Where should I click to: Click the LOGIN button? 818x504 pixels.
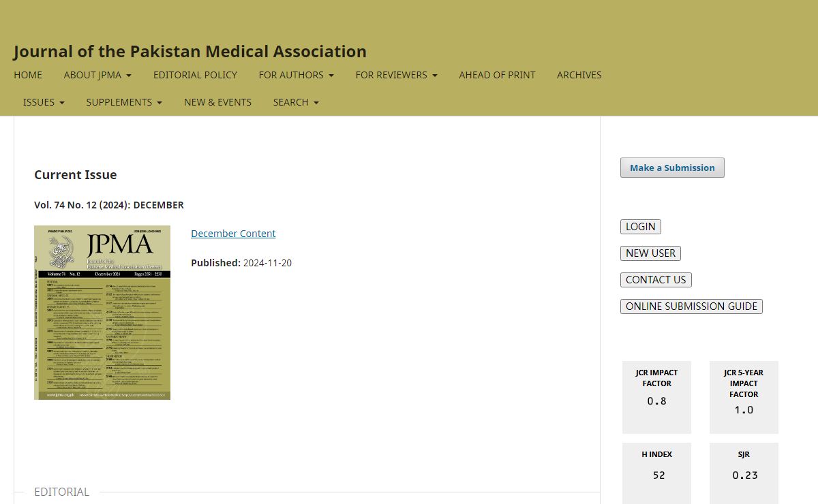pos(641,227)
